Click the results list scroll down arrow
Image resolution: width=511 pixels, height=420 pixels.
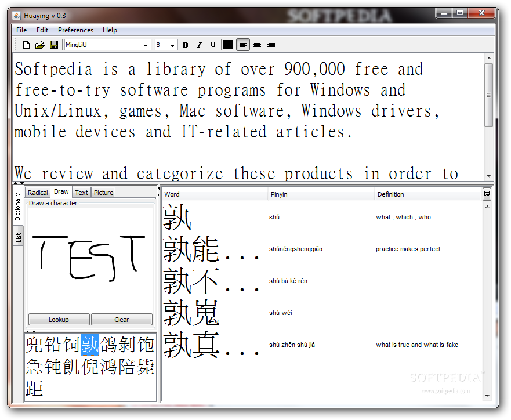click(x=487, y=396)
